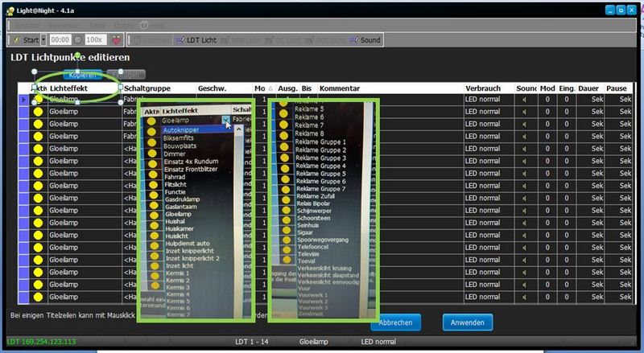Click the Bis column header
This screenshot has height=353, width=644.
tap(308, 88)
